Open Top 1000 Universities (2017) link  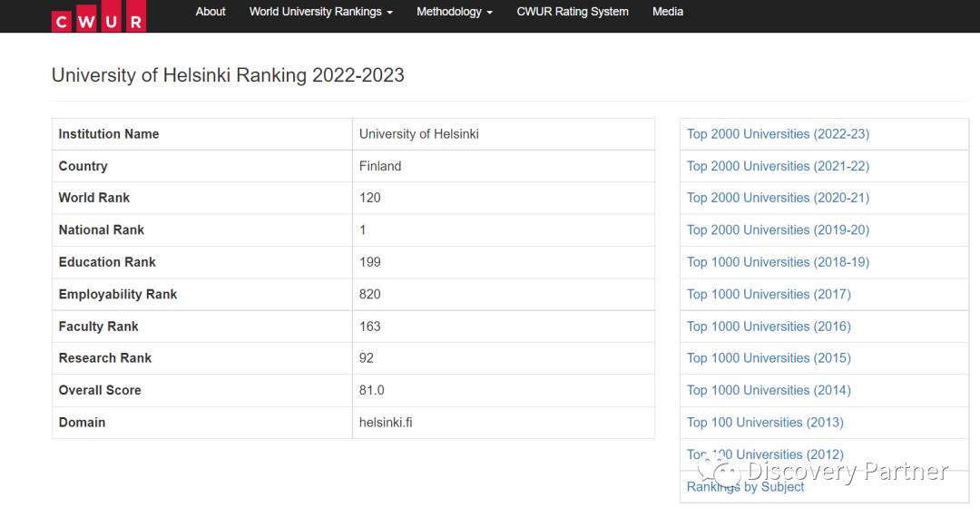769,294
